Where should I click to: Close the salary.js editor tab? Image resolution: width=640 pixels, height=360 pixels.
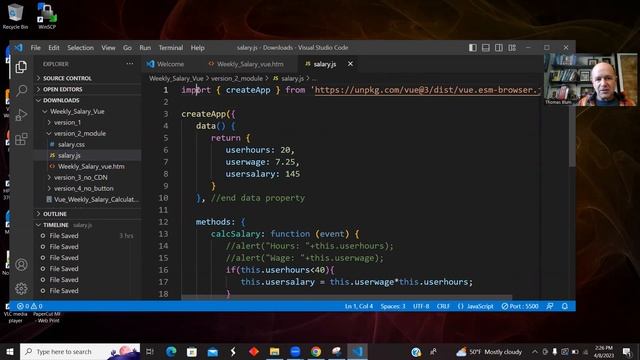(x=350, y=64)
